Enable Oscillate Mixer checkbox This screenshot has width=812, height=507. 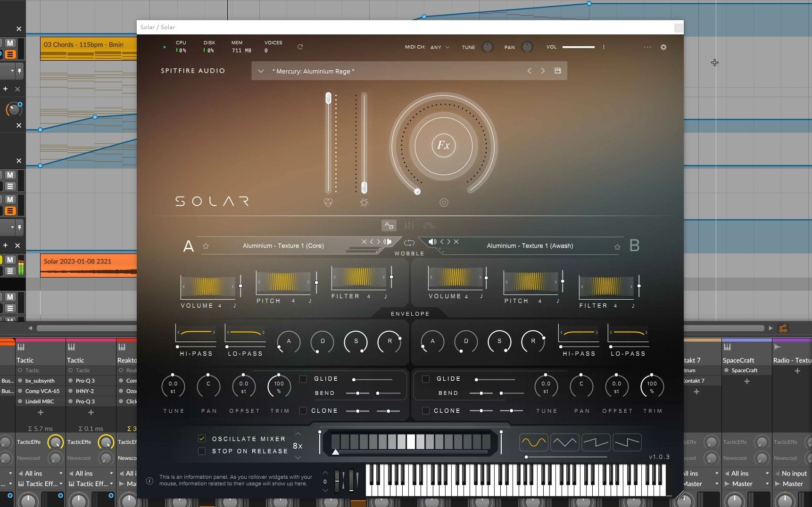click(202, 439)
